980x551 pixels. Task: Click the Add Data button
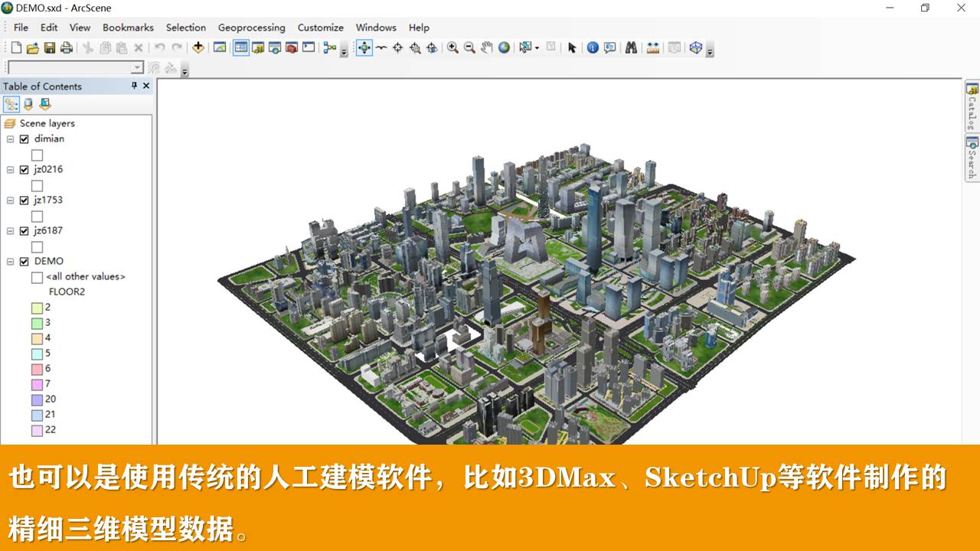[198, 47]
